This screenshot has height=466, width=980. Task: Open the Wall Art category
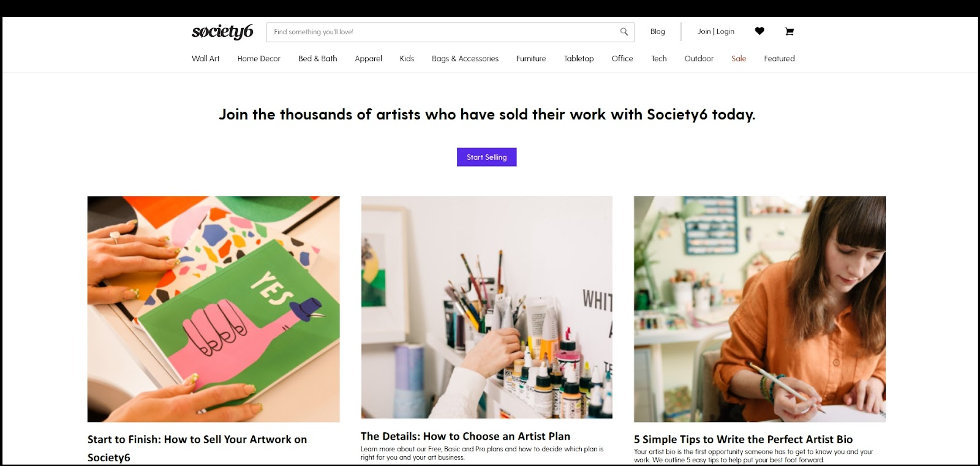coord(205,59)
